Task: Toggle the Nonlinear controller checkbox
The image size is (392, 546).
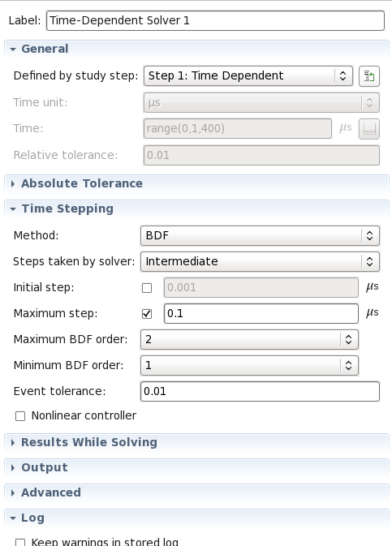Action: coord(20,416)
